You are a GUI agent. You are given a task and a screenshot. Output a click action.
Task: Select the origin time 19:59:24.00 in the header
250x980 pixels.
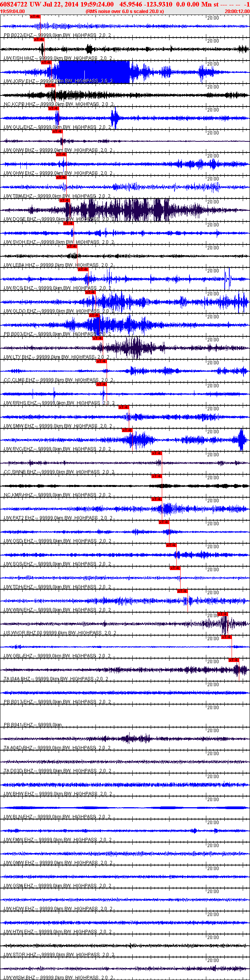97,4
